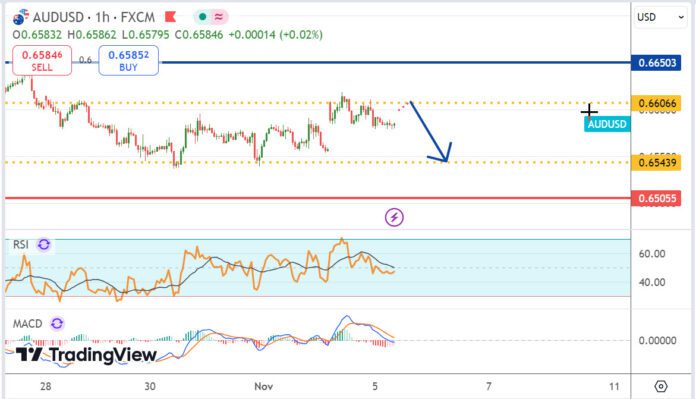696x399 pixels.
Task: Click the +0.00014 (+0.02%) change value
Action: tap(276, 35)
